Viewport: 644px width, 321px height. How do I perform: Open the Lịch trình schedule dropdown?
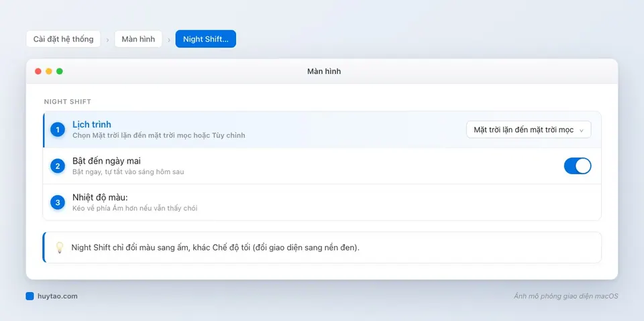click(x=529, y=130)
